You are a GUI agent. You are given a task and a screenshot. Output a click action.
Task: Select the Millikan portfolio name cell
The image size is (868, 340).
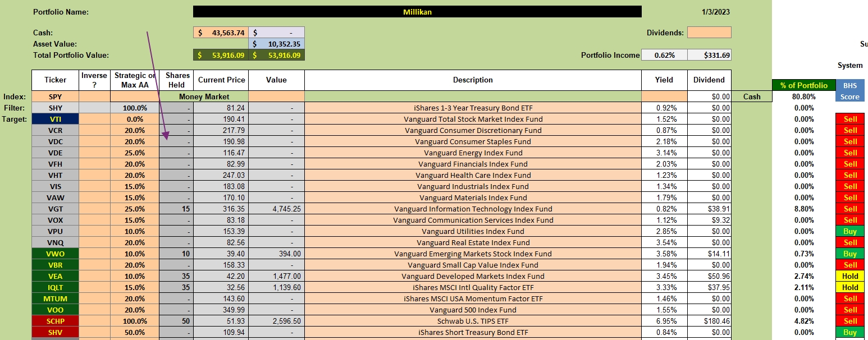pyautogui.click(x=417, y=12)
